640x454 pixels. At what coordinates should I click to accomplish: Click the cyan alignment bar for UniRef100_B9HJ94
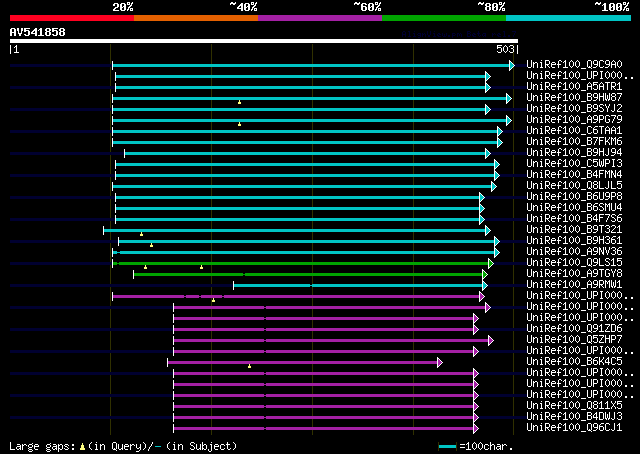pos(305,154)
